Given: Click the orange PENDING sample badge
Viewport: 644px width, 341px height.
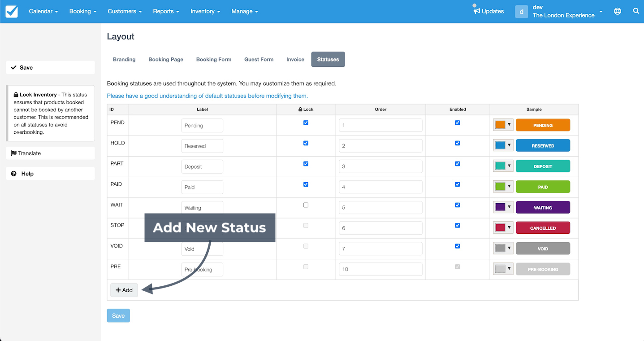Looking at the screenshot, I should (x=543, y=125).
